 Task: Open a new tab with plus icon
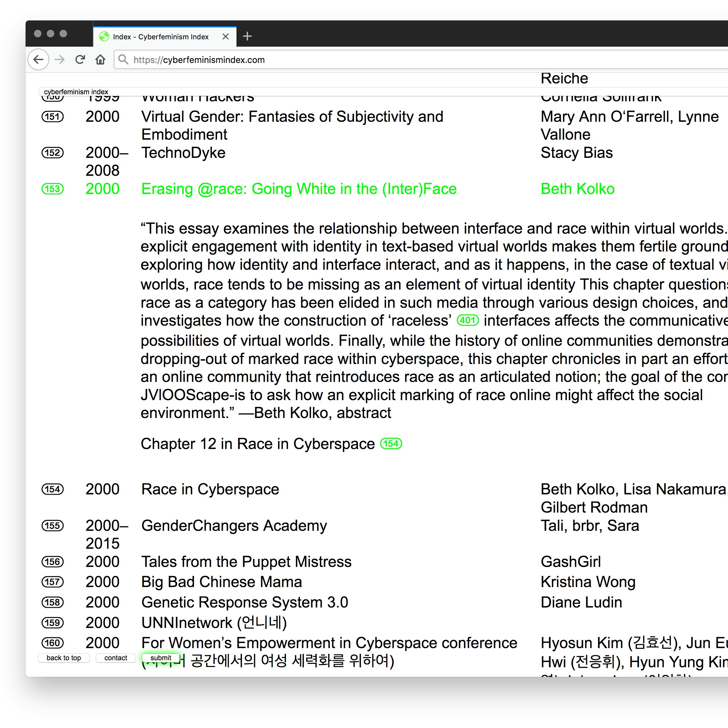point(247,36)
